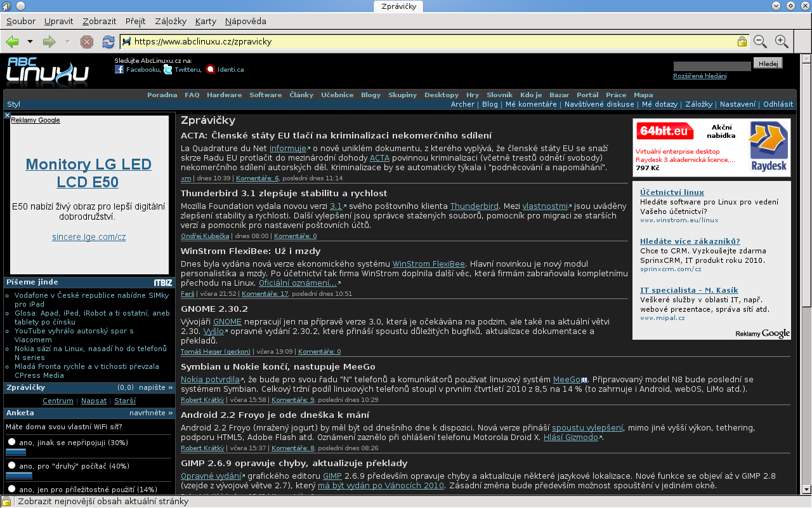
Task: Select radio 'ano, jen pro příležitostné použití'
Action: (12, 489)
